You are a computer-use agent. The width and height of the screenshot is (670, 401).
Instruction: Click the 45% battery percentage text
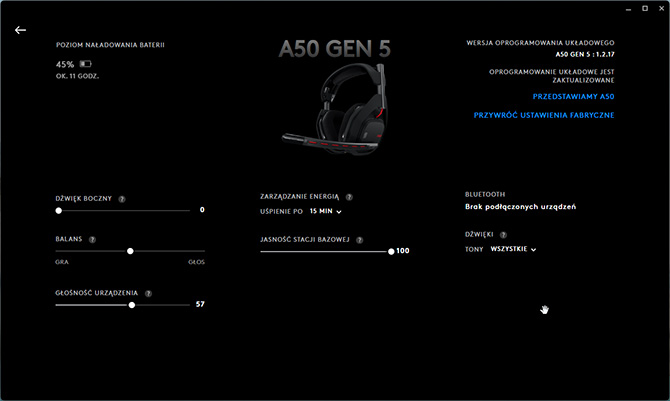click(65, 65)
